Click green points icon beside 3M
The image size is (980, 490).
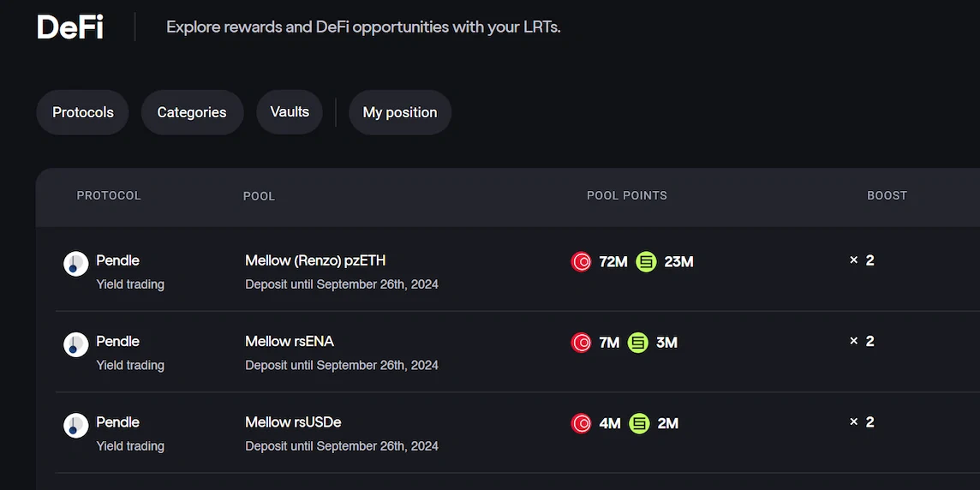pyautogui.click(x=638, y=343)
